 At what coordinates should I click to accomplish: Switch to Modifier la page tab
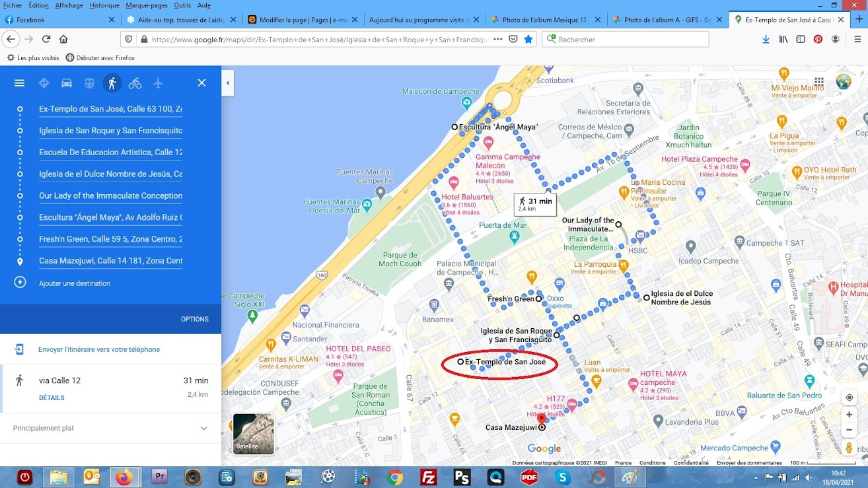303,20
